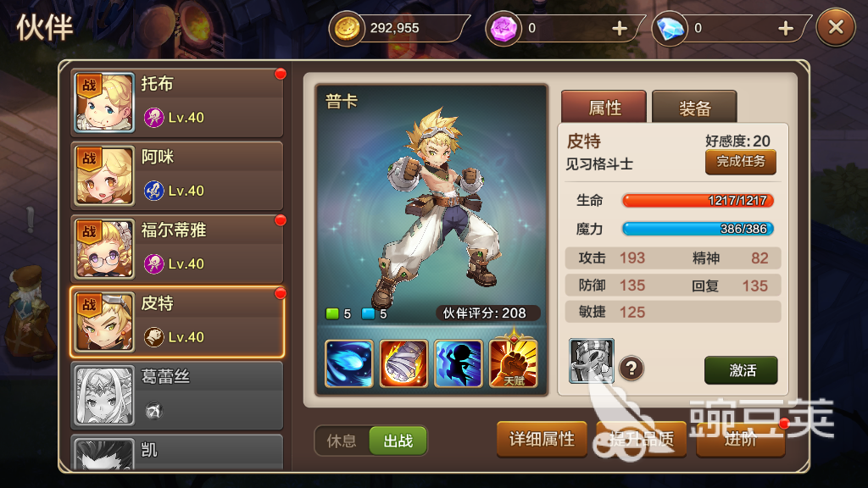Image resolution: width=868 pixels, height=488 pixels.
Task: Open the dashing silhouette skill icon
Action: pos(459,363)
